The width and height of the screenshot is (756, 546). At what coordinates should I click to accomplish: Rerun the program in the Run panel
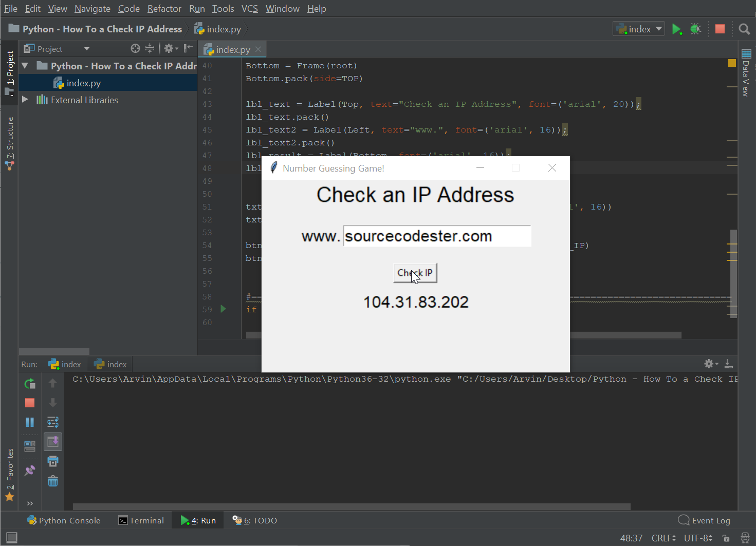click(x=29, y=383)
